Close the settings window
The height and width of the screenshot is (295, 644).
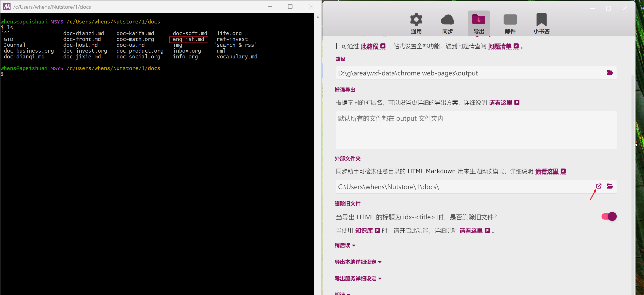point(625,9)
